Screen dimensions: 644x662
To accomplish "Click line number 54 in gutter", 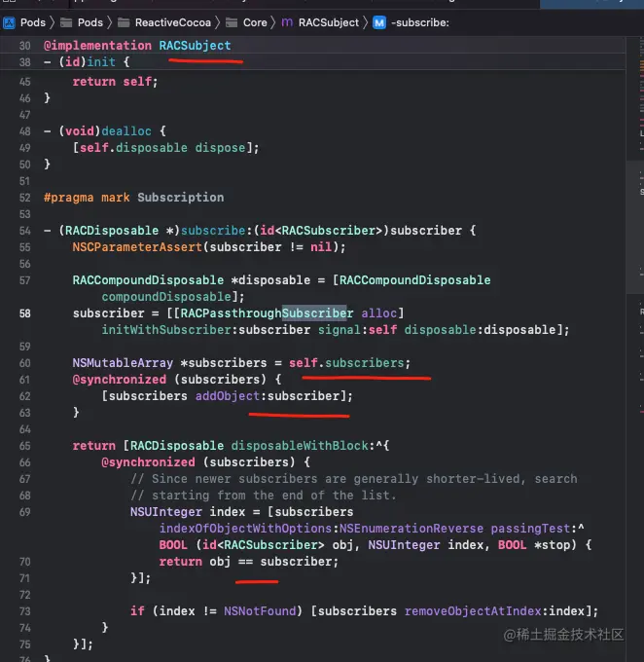I will [x=25, y=231].
